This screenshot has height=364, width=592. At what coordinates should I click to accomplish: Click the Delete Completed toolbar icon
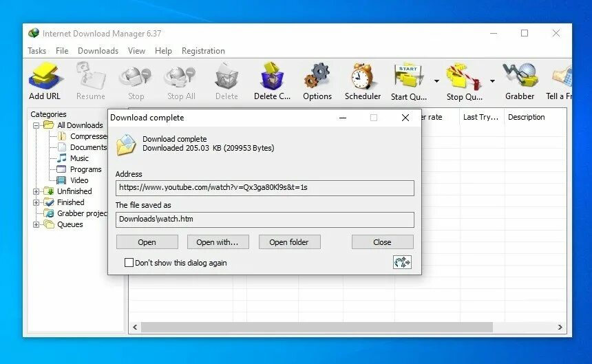tap(272, 76)
